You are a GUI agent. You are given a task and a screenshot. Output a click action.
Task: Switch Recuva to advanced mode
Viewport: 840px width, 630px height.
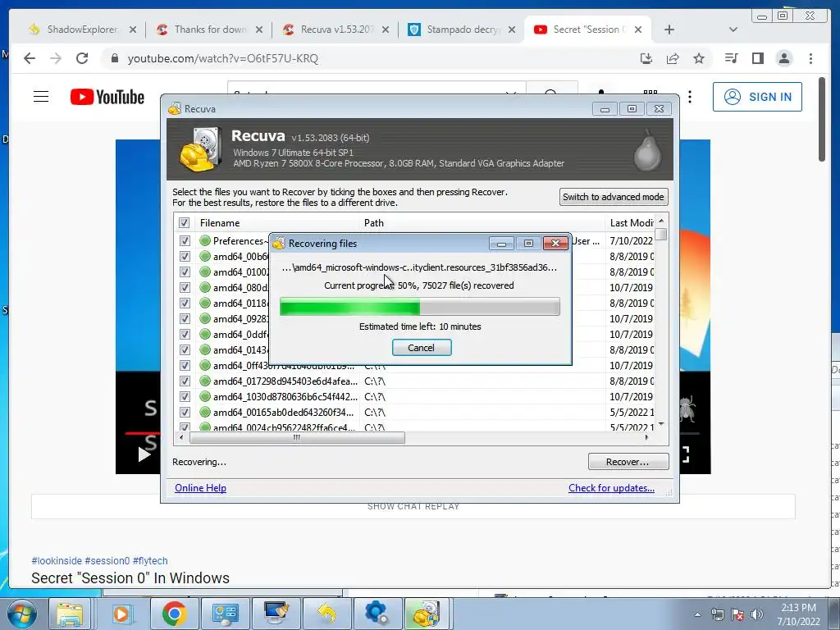point(614,197)
